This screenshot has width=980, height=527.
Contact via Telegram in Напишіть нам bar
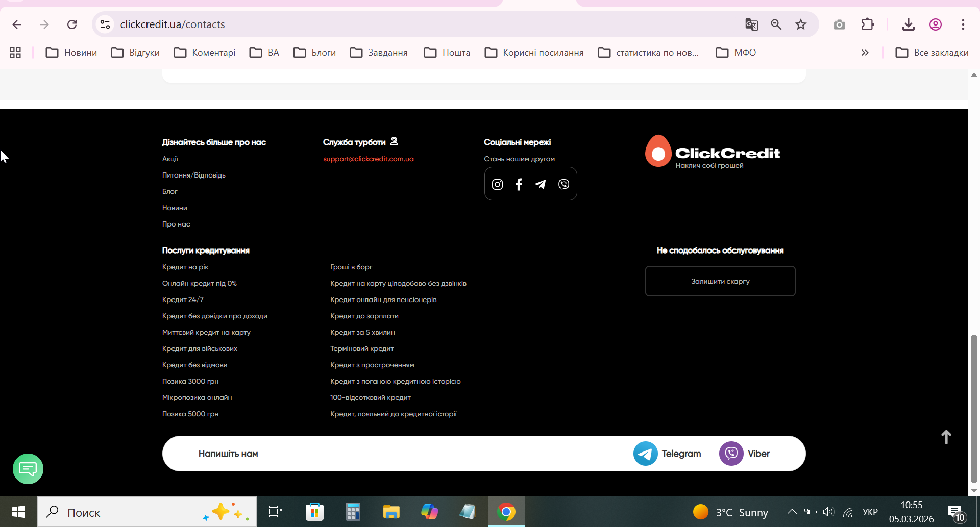pyautogui.click(x=667, y=454)
